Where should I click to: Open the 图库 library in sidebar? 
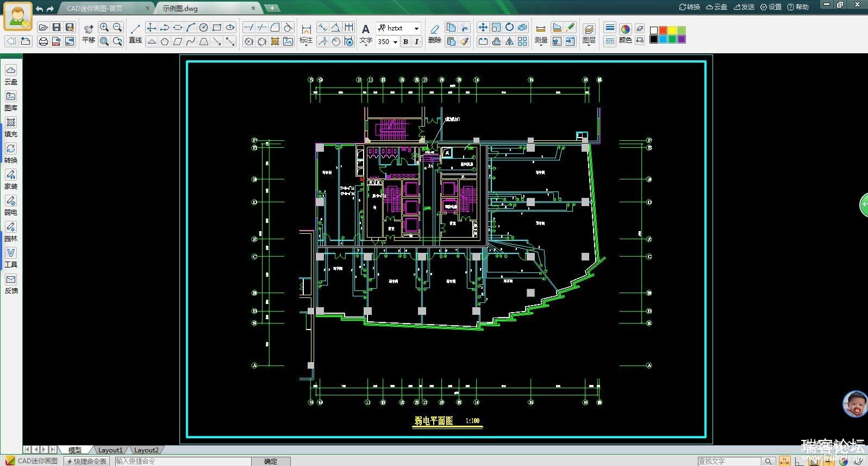pos(11,101)
